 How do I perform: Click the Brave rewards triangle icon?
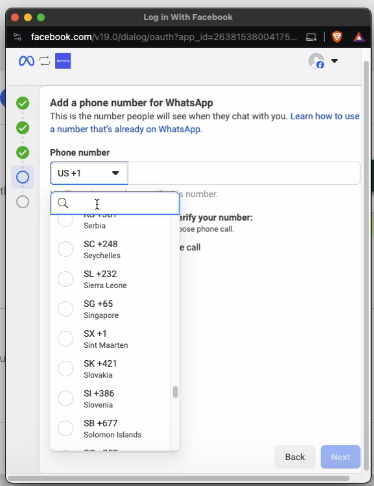coord(359,37)
